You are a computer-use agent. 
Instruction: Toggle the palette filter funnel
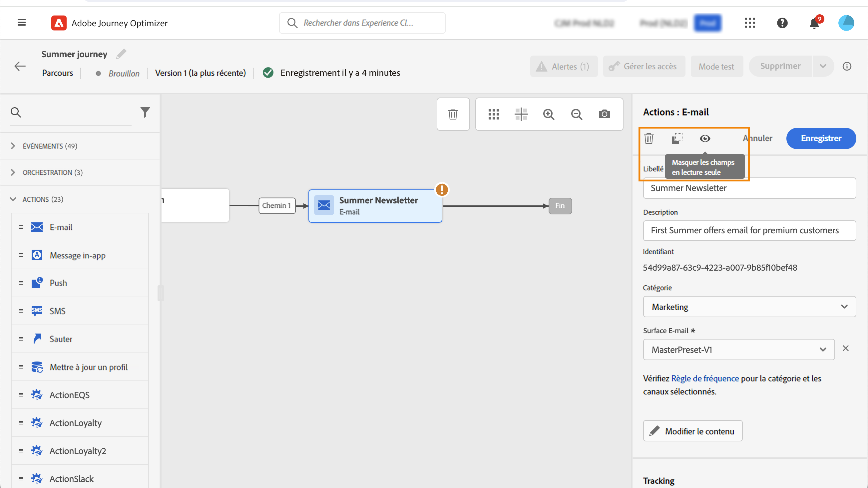pos(145,112)
